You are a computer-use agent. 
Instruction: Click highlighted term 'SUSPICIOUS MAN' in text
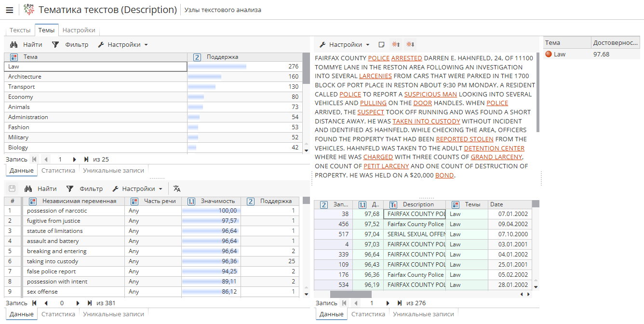click(x=430, y=94)
